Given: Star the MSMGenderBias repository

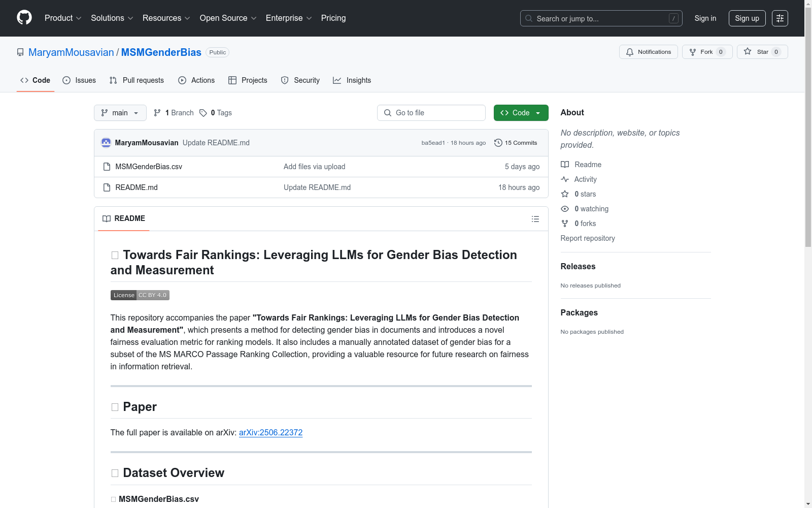Looking at the screenshot, I should tap(762, 52).
